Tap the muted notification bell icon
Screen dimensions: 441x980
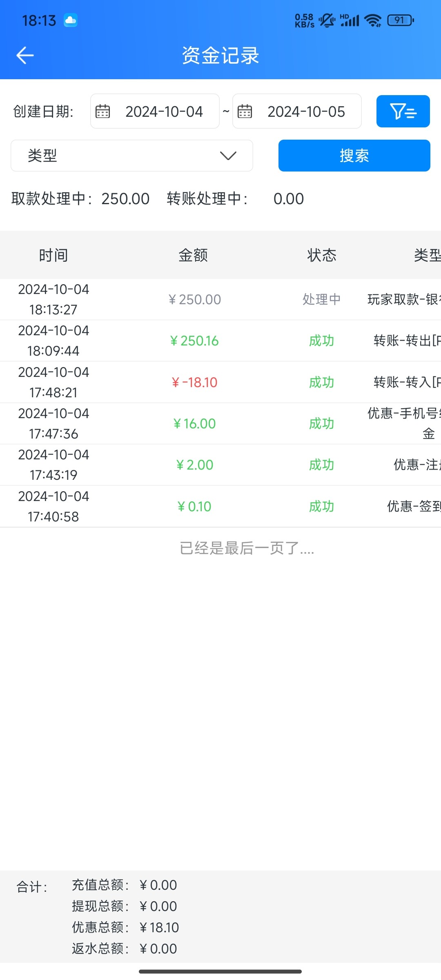[327, 20]
